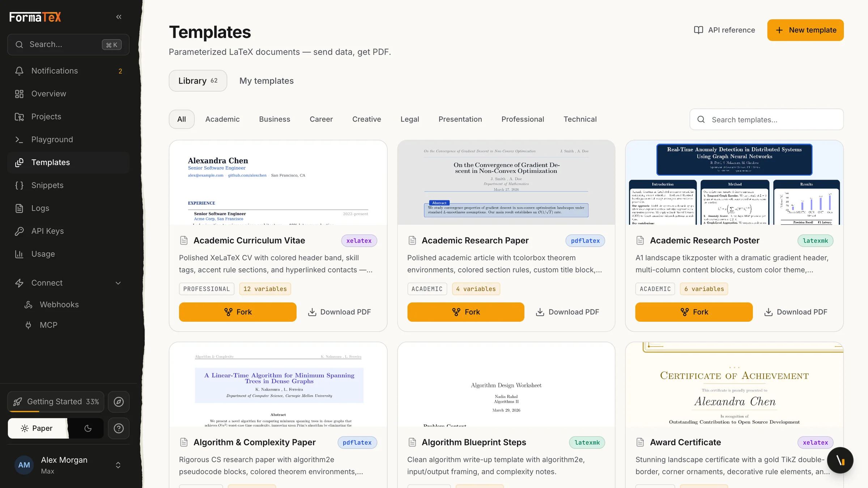The height and width of the screenshot is (488, 868).
Task: Collapse the Connect section chevron
Action: [118, 283]
